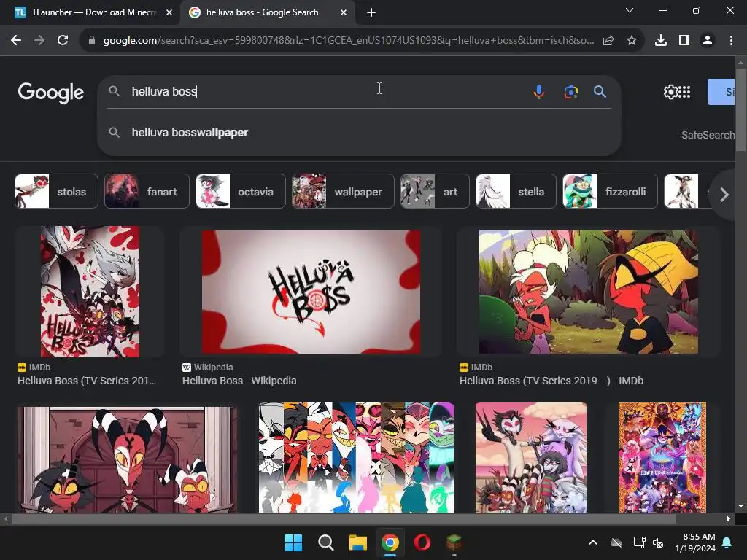
Task: Open SafeSearch settings
Action: click(x=708, y=135)
